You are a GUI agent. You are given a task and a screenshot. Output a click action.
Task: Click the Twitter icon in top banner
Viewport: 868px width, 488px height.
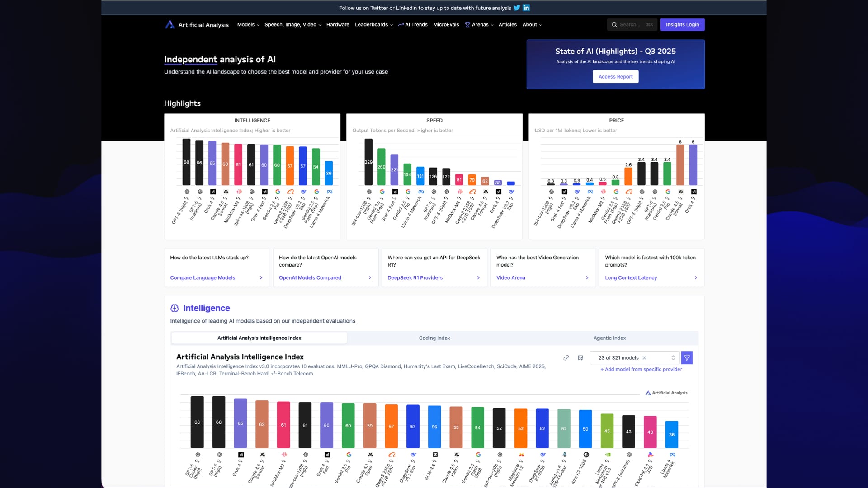point(517,8)
